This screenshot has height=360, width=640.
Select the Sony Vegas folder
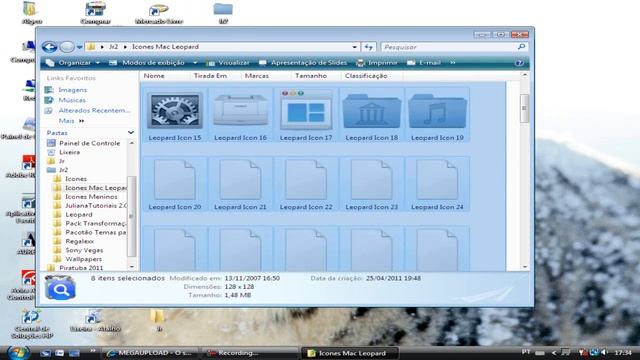[x=84, y=250]
